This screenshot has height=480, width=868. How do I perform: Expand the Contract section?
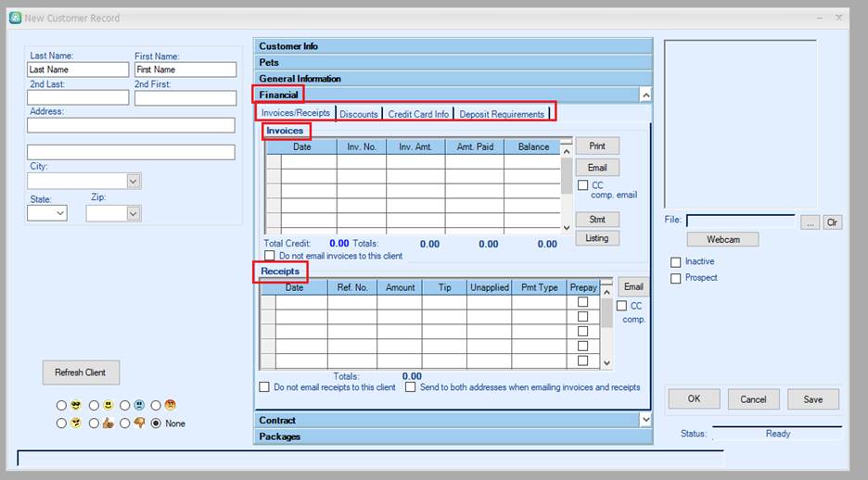(645, 420)
